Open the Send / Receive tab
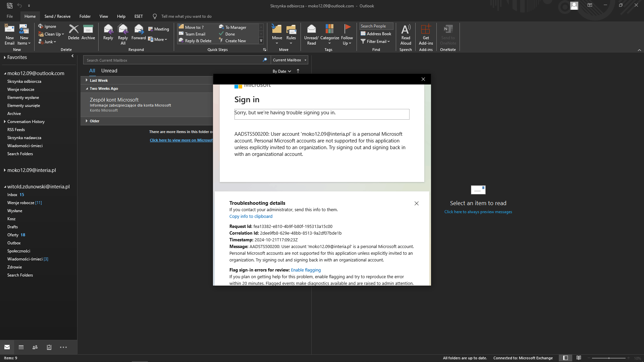The image size is (644, 362). coord(57,16)
